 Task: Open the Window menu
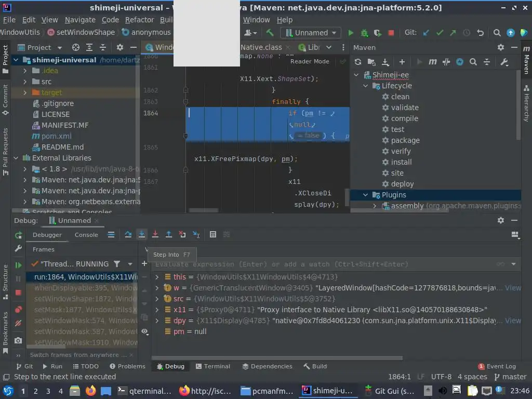coord(256,20)
